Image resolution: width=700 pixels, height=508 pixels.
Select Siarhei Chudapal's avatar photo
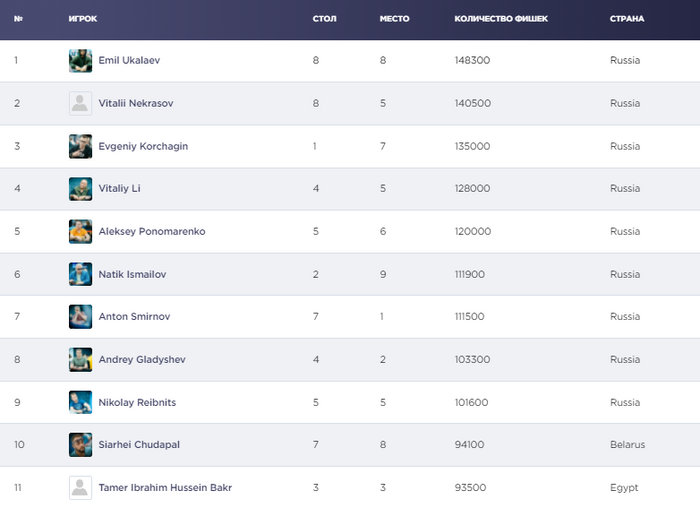point(80,445)
